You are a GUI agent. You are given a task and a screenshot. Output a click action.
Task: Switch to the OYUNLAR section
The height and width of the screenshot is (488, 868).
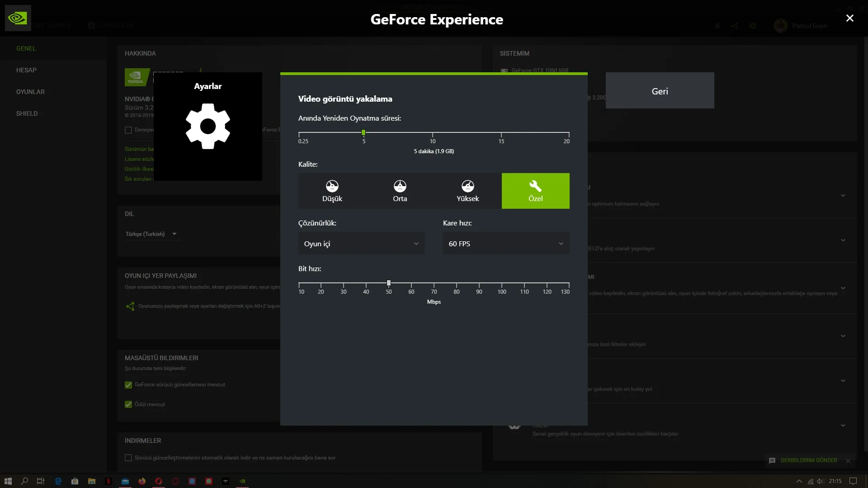coord(30,92)
